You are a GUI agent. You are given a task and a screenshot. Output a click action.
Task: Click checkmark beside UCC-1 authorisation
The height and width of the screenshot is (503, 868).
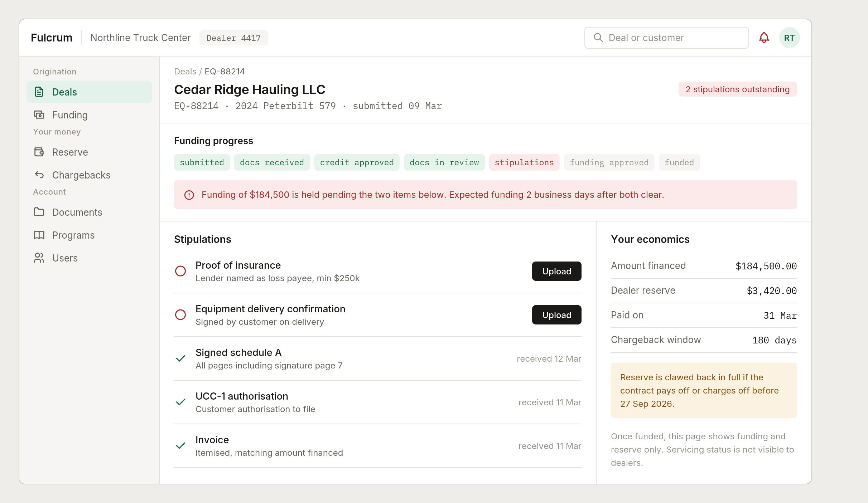(180, 402)
